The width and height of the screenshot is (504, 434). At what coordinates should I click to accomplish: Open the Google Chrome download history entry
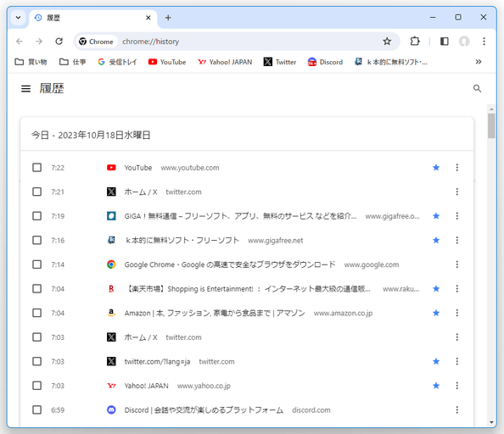coord(230,264)
